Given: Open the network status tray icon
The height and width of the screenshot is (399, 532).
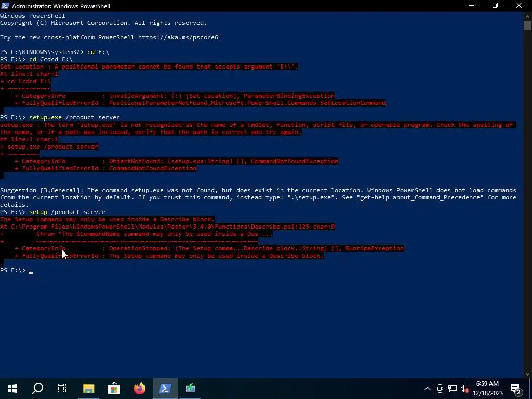Looking at the screenshot, I should pos(453,389).
